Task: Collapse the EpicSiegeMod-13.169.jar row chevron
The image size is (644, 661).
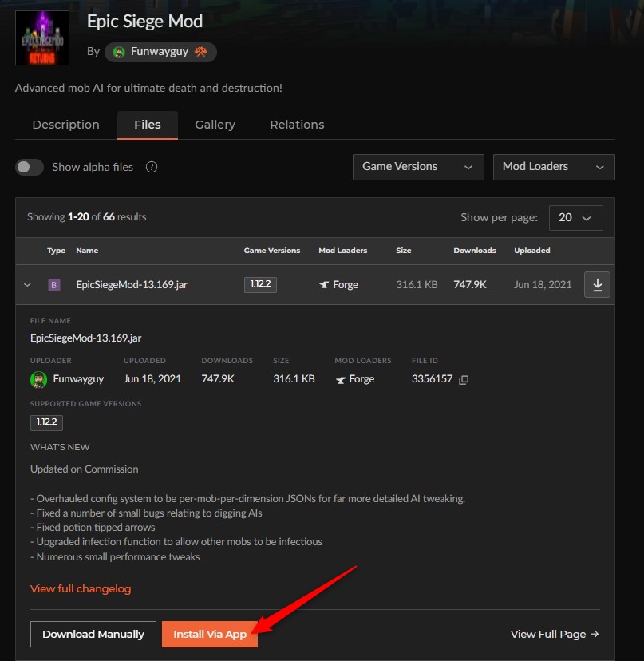Action: coord(27,284)
